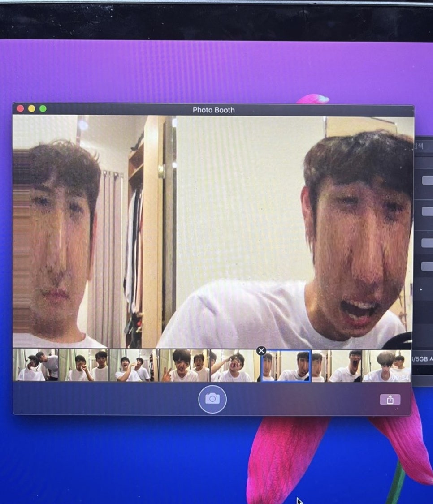The height and width of the screenshot is (504, 433).
Task: Open the video clip thumbnail marked 00:34
Action: tap(387, 366)
